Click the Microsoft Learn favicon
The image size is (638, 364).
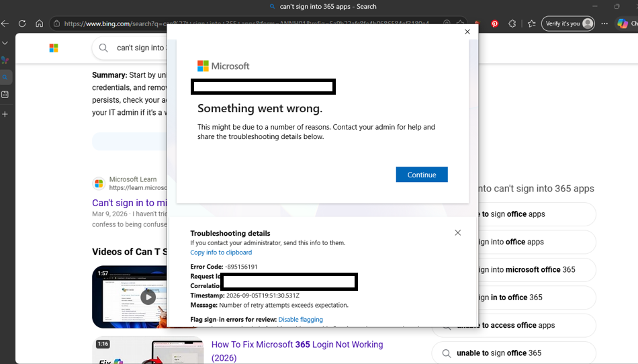click(x=99, y=184)
